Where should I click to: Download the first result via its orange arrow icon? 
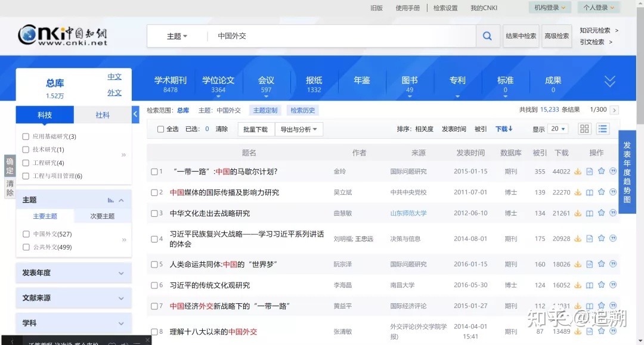pyautogui.click(x=577, y=172)
